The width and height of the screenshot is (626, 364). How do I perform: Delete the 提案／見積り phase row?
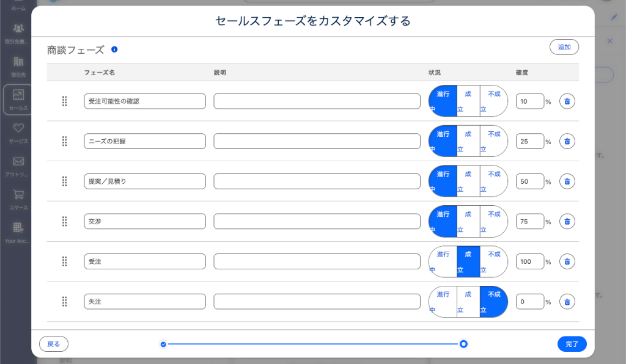pyautogui.click(x=567, y=181)
